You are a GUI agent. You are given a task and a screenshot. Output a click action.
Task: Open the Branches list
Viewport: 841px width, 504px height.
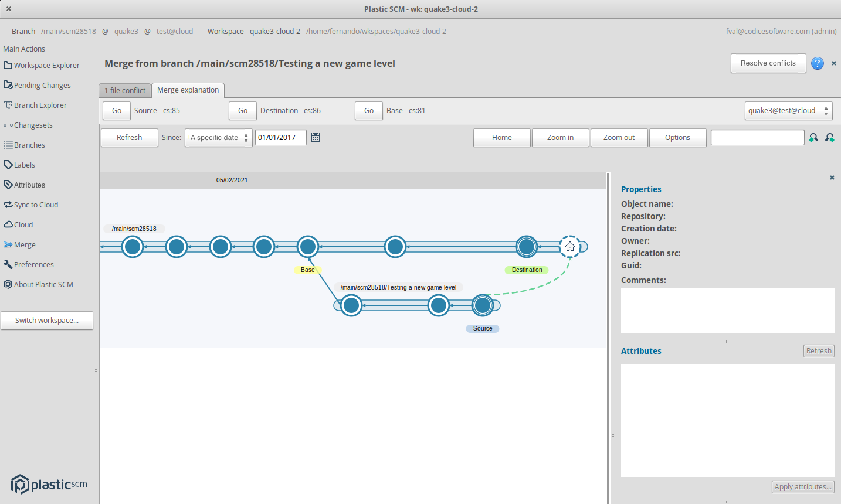point(25,145)
